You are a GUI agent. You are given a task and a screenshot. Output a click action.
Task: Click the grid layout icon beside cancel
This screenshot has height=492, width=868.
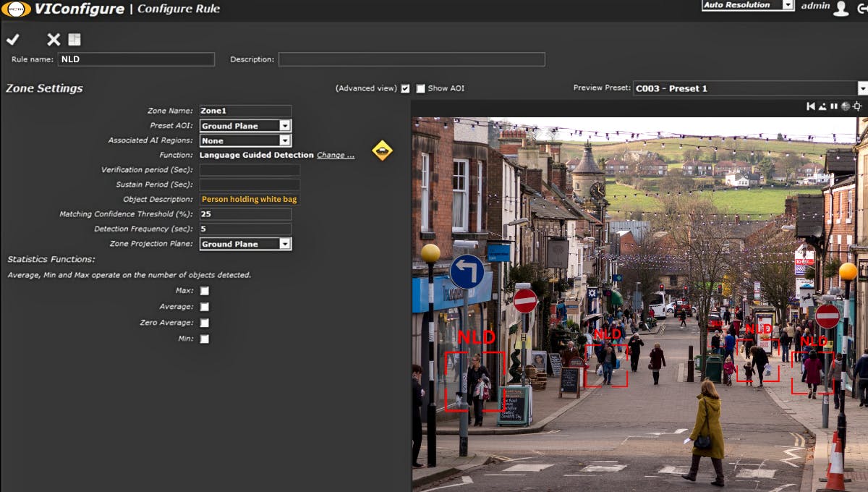tap(75, 40)
